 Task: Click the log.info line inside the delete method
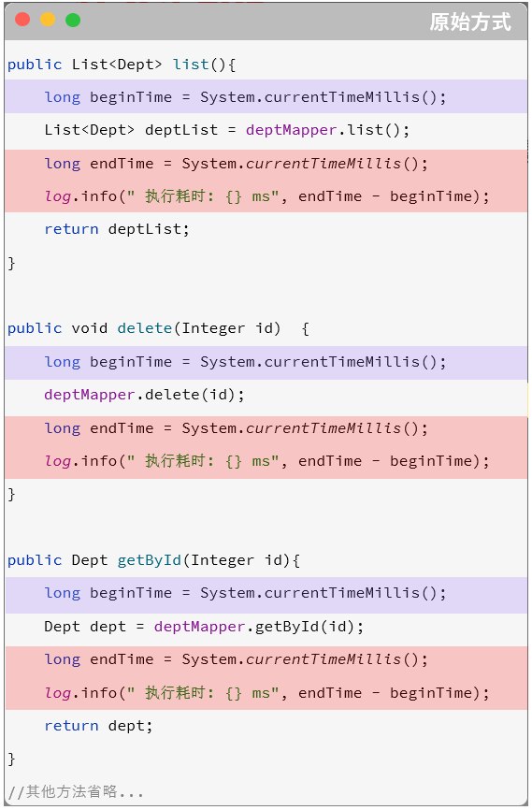[266, 461]
